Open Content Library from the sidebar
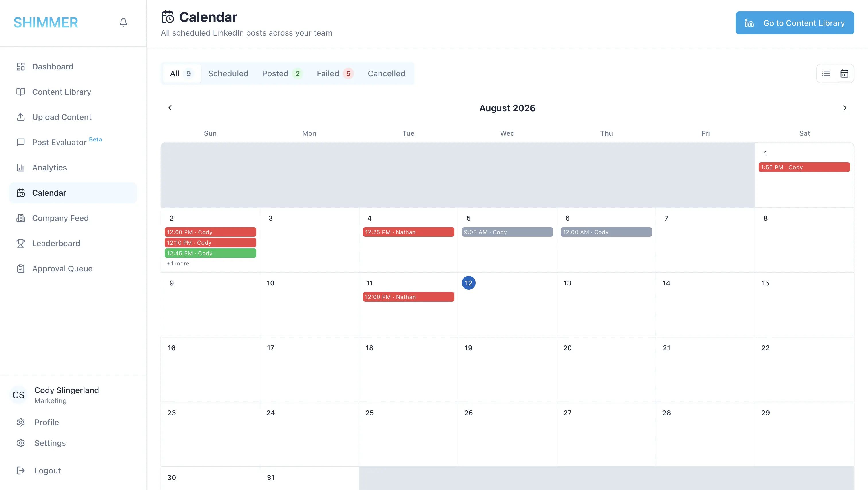The width and height of the screenshot is (868, 490). tap(73, 92)
